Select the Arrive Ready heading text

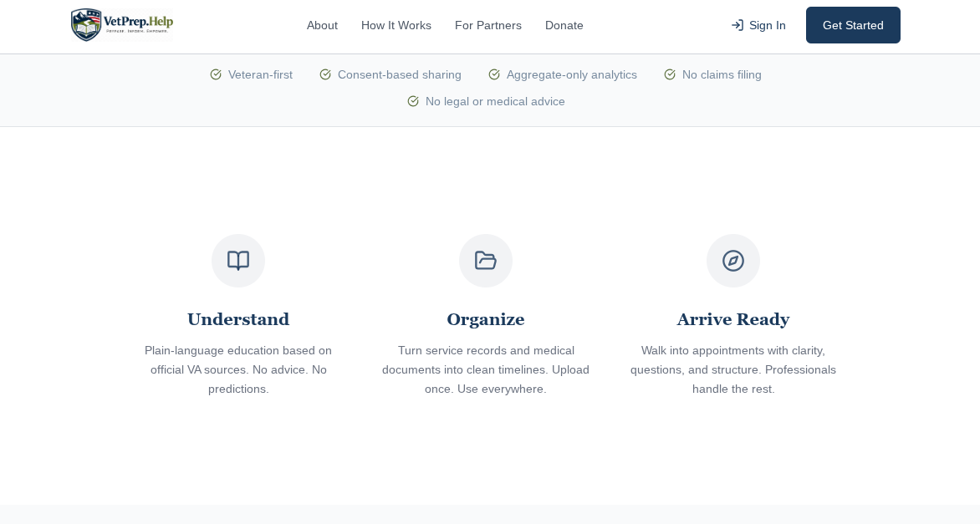[x=733, y=319]
